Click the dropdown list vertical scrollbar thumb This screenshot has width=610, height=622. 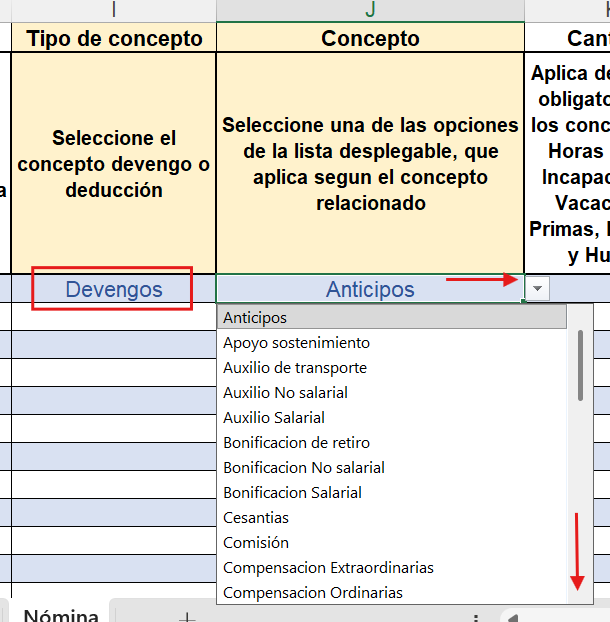point(580,365)
